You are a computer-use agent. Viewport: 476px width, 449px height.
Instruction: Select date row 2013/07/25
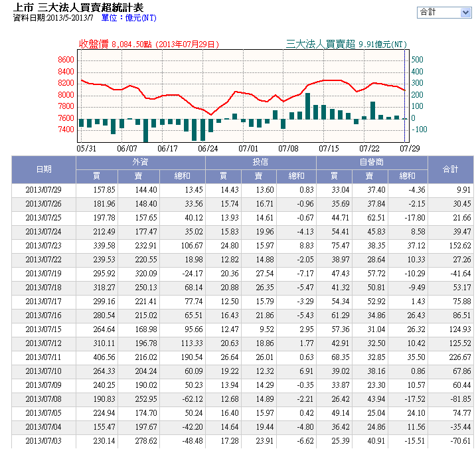pyautogui.click(x=43, y=218)
